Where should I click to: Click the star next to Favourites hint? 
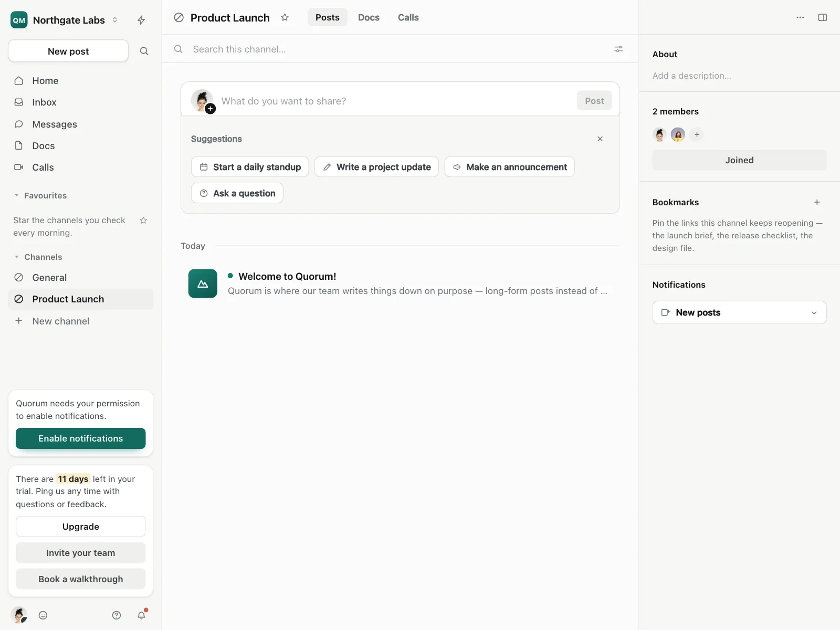(x=143, y=220)
